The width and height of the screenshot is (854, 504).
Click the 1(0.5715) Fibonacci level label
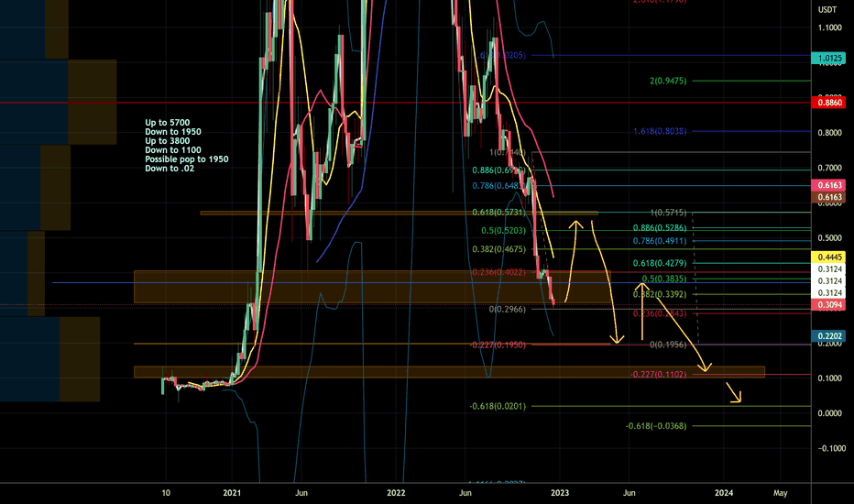click(668, 213)
